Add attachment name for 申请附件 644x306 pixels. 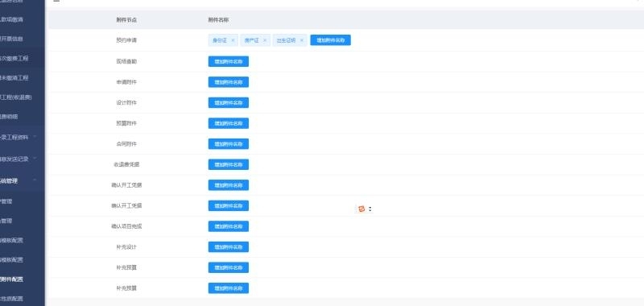(229, 82)
